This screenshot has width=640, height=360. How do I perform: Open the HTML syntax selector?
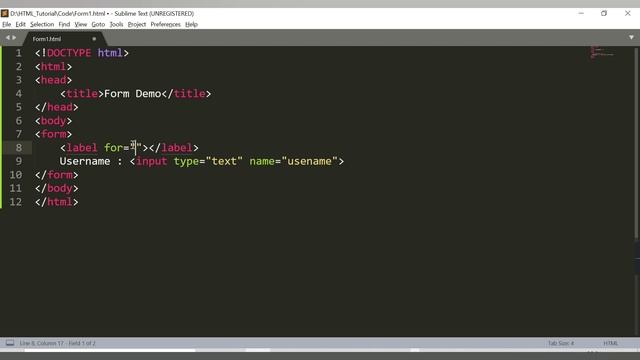pyautogui.click(x=610, y=343)
